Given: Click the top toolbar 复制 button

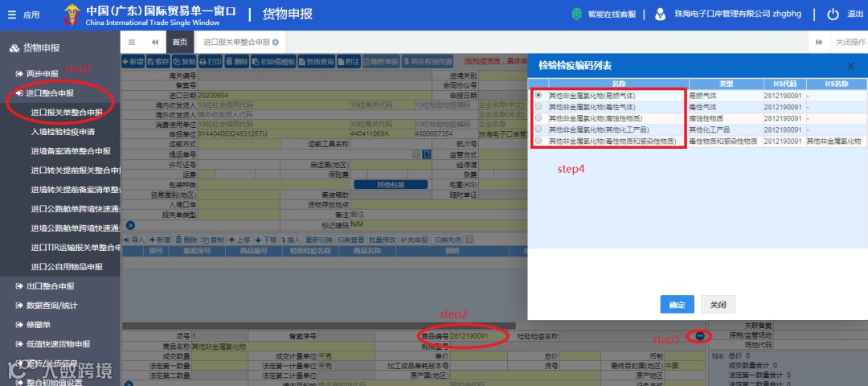Looking at the screenshot, I should tap(184, 62).
